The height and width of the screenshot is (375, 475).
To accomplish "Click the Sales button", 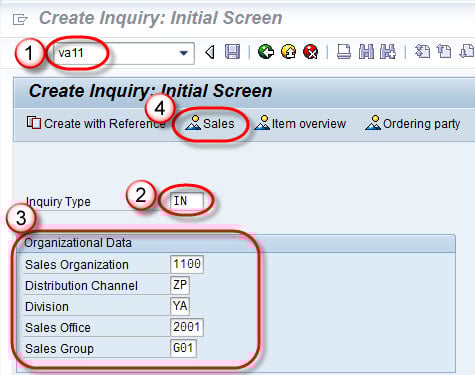I will [210, 124].
